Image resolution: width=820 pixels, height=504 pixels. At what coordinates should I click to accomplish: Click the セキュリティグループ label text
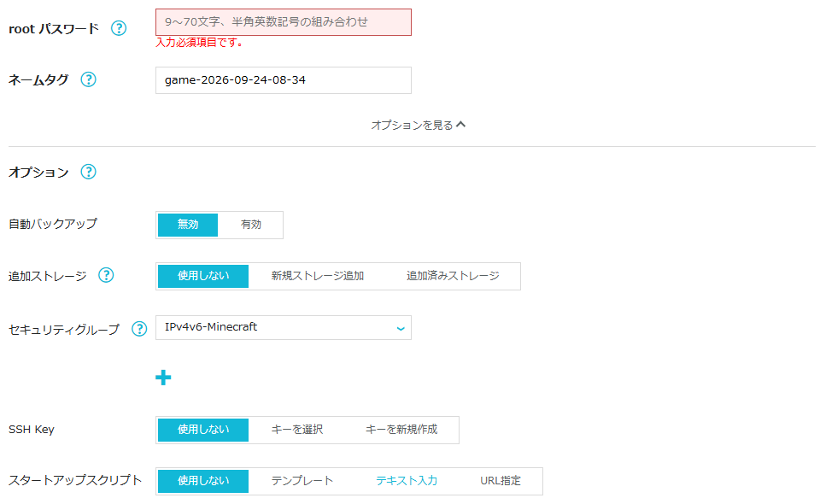pos(64,330)
